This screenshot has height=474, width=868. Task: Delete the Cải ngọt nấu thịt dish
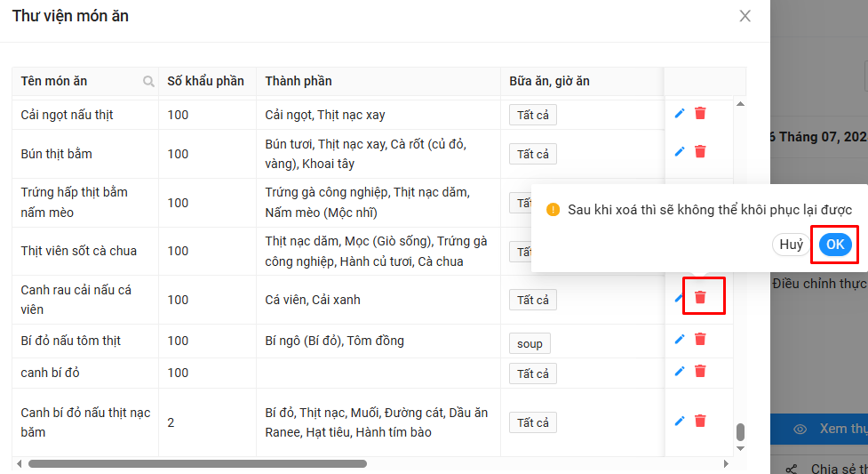[700, 113]
